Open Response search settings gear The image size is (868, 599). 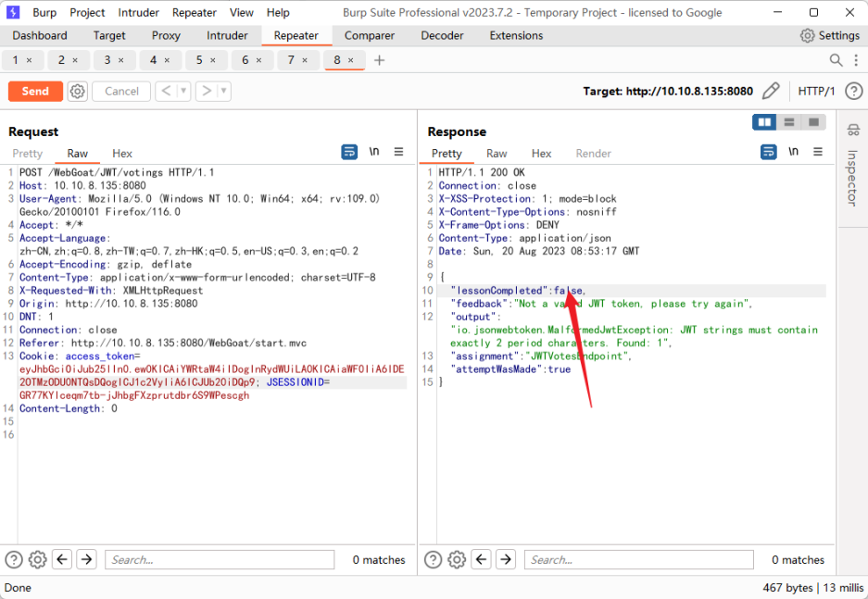pos(457,560)
